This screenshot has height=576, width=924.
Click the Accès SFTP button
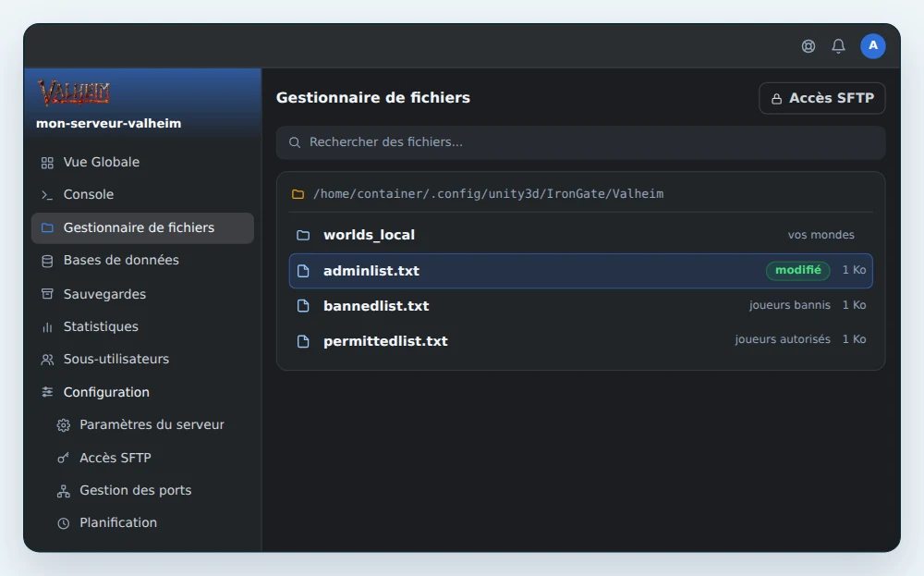click(x=822, y=98)
